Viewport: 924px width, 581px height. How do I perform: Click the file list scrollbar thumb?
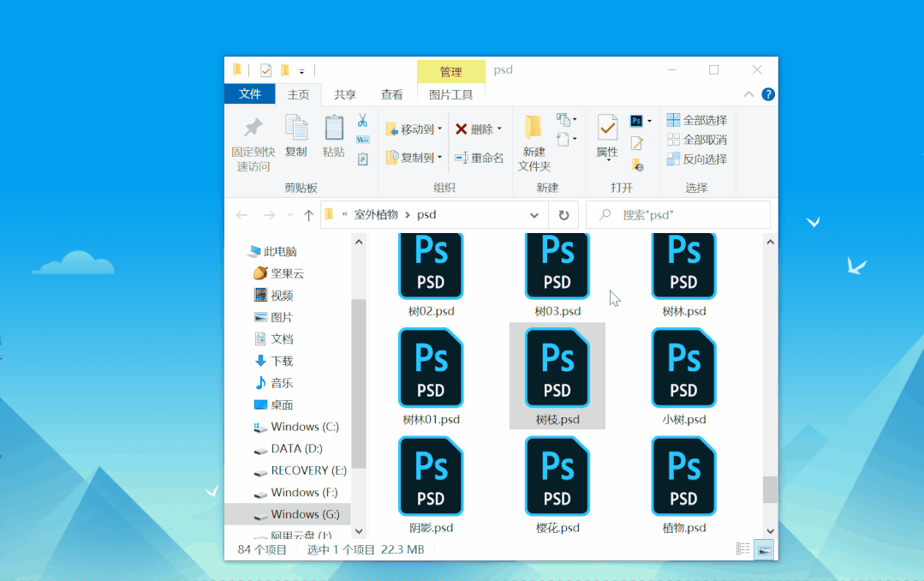pyautogui.click(x=770, y=489)
